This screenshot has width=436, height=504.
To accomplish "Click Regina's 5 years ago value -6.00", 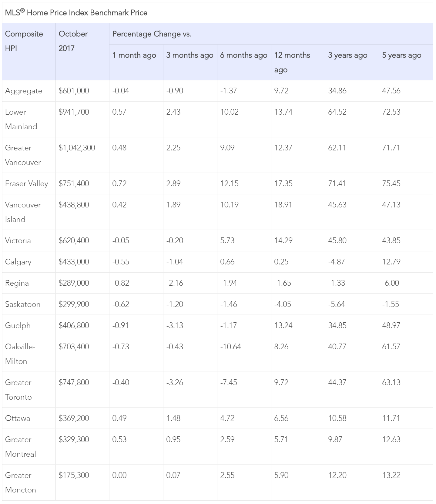I will tap(391, 283).
